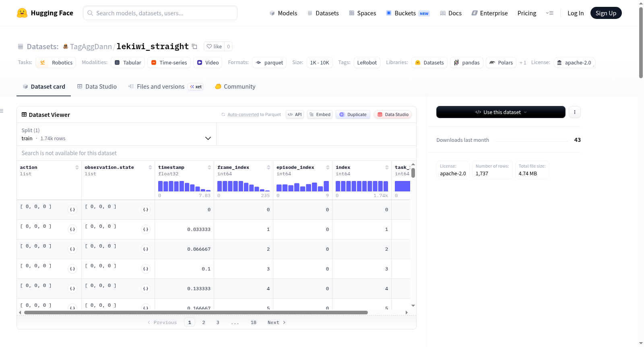Expand action cell in timestamp 0.033333 row
644x347 pixels.
pos(72,229)
